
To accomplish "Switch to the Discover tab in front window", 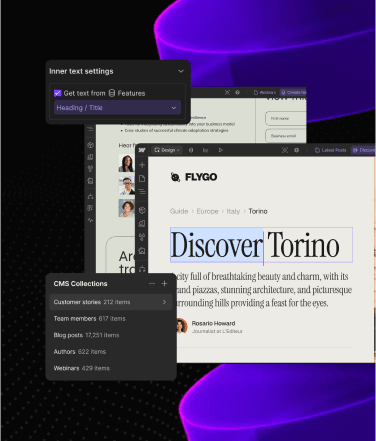I will coord(363,150).
